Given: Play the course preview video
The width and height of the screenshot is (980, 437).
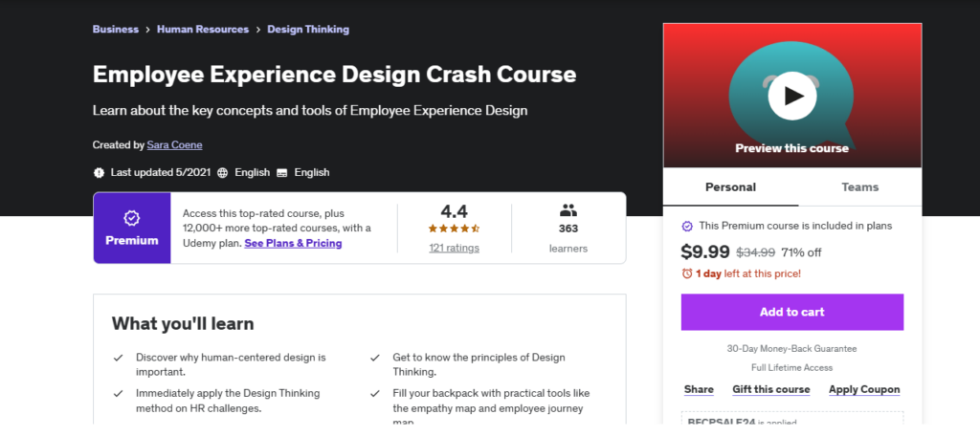Looking at the screenshot, I should point(791,96).
